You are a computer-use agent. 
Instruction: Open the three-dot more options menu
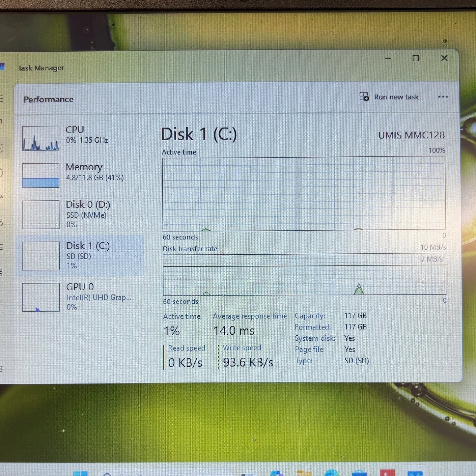click(x=443, y=97)
